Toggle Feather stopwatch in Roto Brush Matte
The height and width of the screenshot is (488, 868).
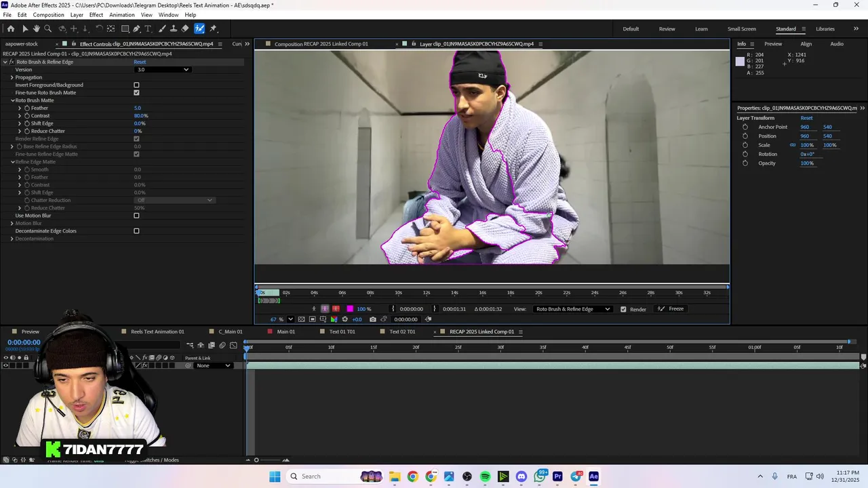pos(27,108)
